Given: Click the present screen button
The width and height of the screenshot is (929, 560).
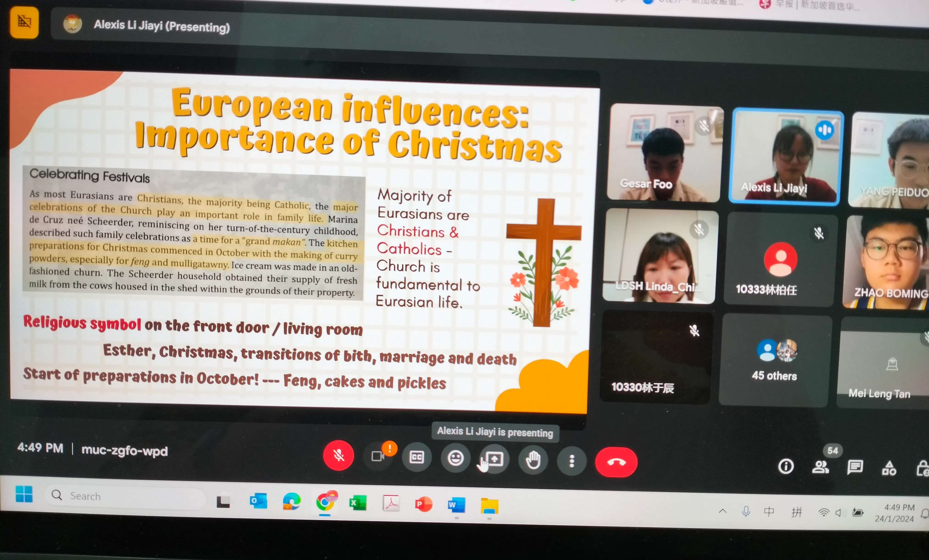Looking at the screenshot, I should [494, 459].
